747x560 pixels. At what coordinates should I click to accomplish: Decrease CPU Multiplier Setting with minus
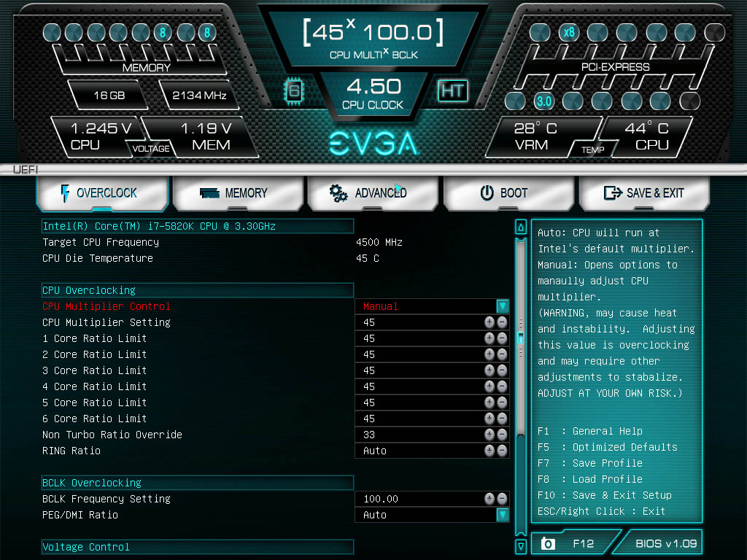point(502,322)
